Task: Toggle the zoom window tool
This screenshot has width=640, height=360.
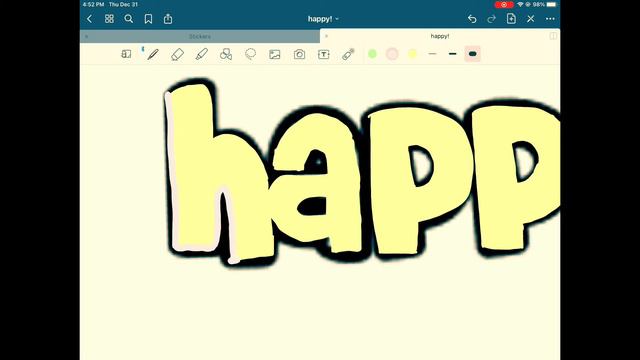Action: pyautogui.click(x=127, y=54)
